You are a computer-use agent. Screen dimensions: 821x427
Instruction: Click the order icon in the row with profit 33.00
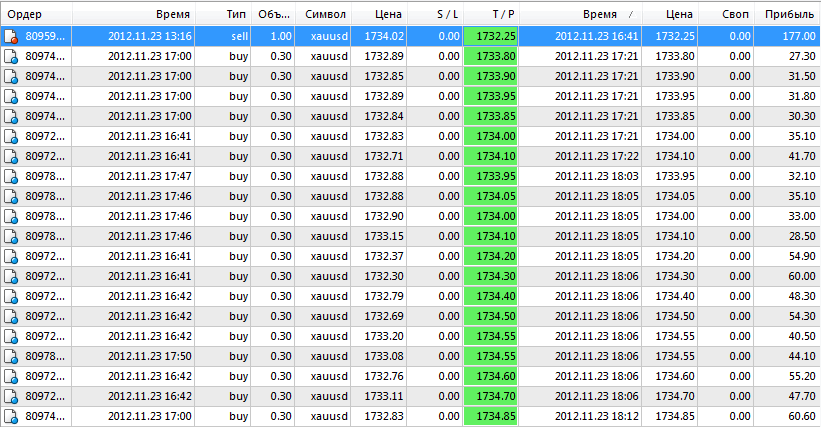(x=11, y=216)
